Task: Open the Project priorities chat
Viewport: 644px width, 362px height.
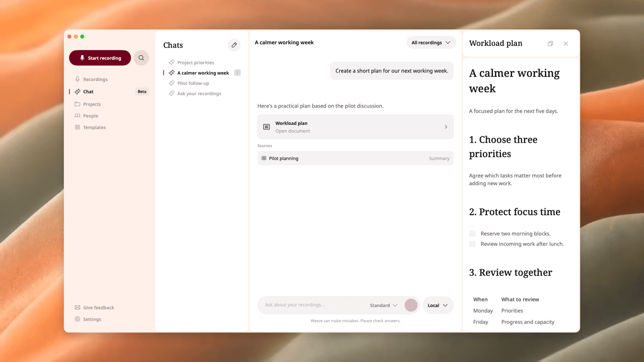Action: (x=196, y=62)
